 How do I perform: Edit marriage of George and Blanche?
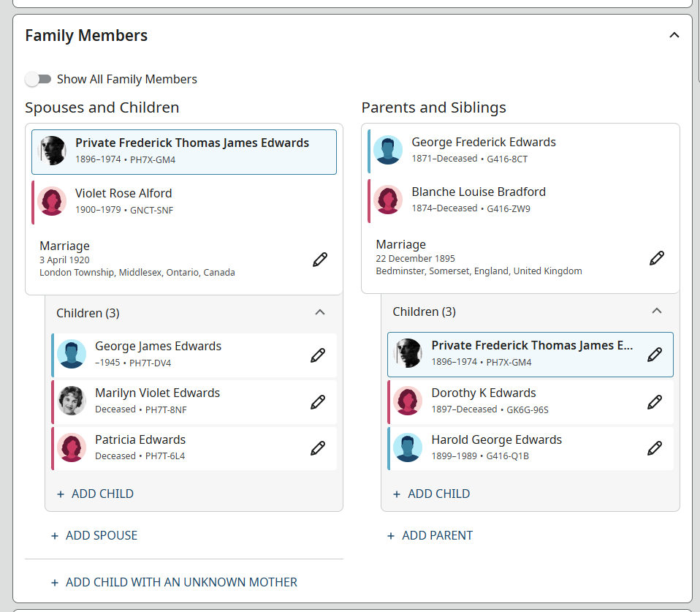tap(656, 258)
